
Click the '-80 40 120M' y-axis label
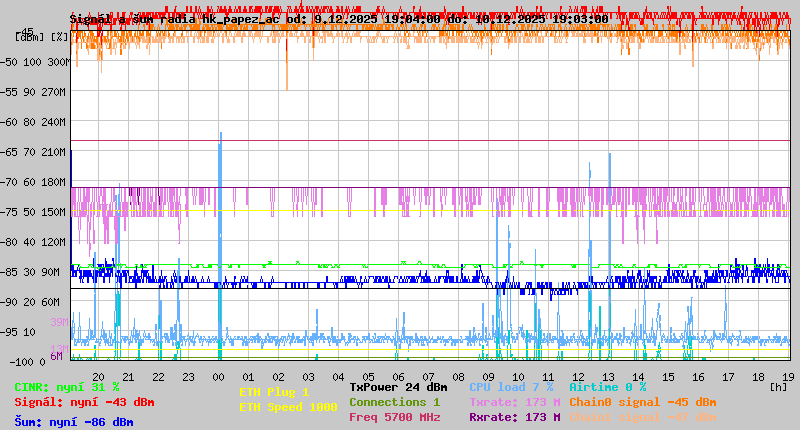tap(35, 242)
